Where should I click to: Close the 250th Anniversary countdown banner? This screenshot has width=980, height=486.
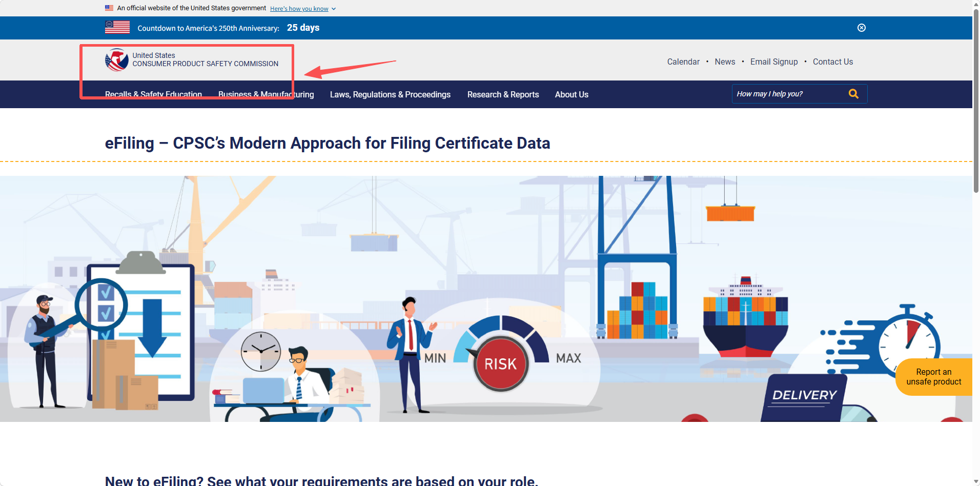862,28
